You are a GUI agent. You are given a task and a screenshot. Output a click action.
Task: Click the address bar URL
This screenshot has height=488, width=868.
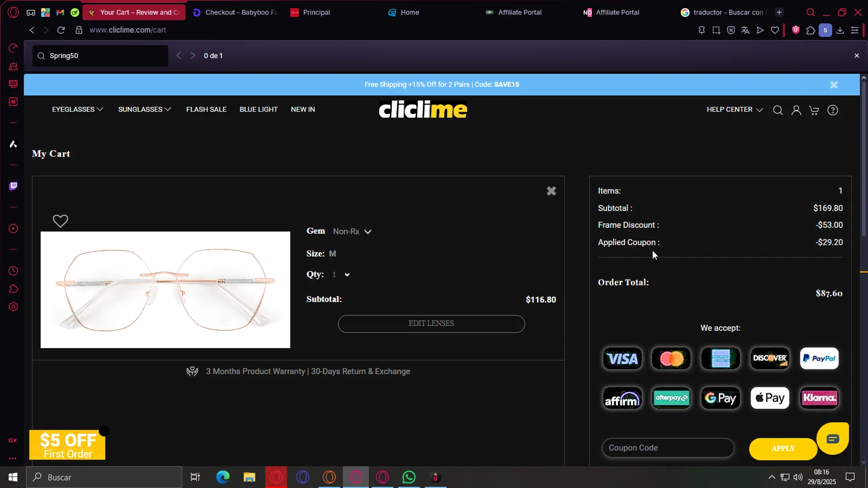[128, 30]
